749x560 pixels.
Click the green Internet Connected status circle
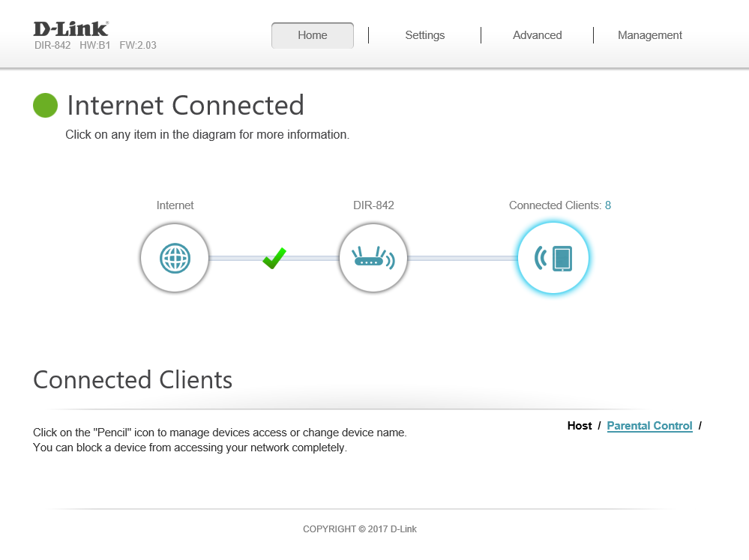tap(46, 106)
